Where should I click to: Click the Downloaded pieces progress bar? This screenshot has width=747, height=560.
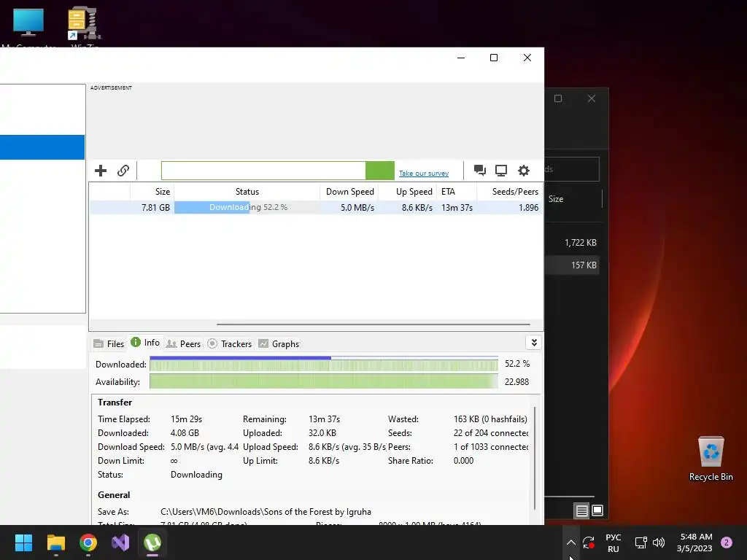tap(323, 364)
